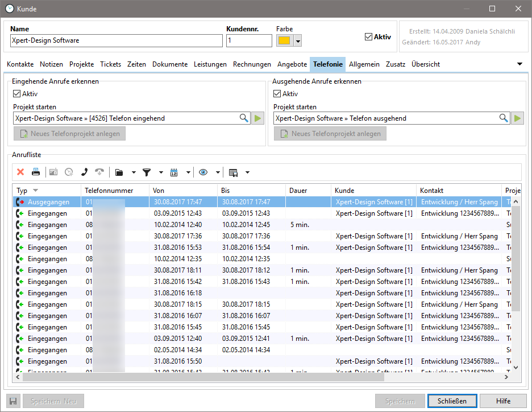Click the table columns layout icon

233,172
